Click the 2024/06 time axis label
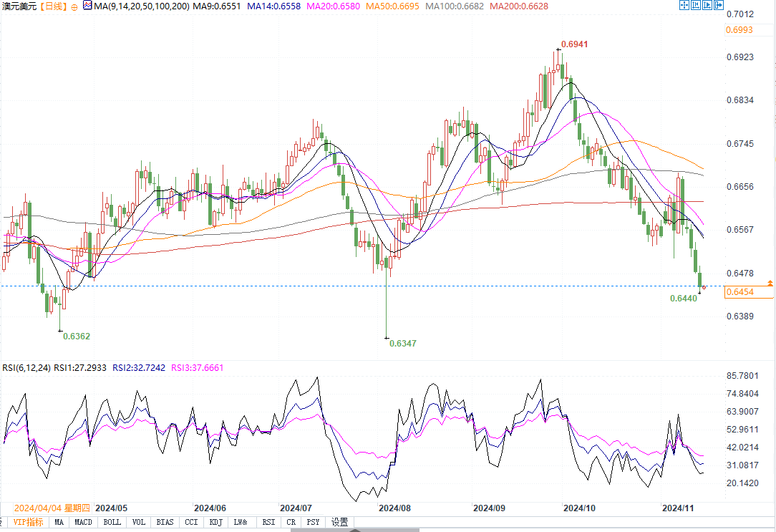The width and height of the screenshot is (776, 532). click(x=210, y=508)
